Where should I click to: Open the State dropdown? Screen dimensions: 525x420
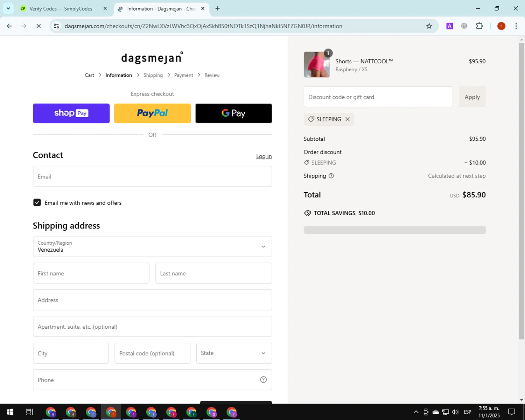pos(234,353)
